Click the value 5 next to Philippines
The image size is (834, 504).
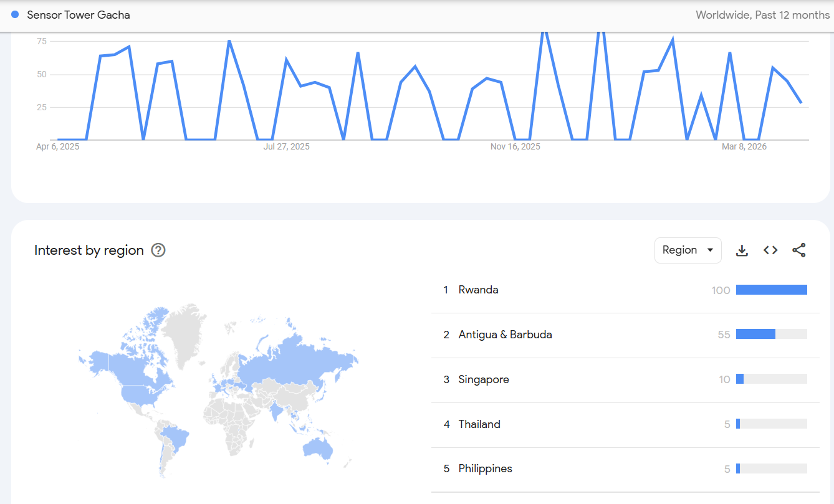[x=727, y=469]
